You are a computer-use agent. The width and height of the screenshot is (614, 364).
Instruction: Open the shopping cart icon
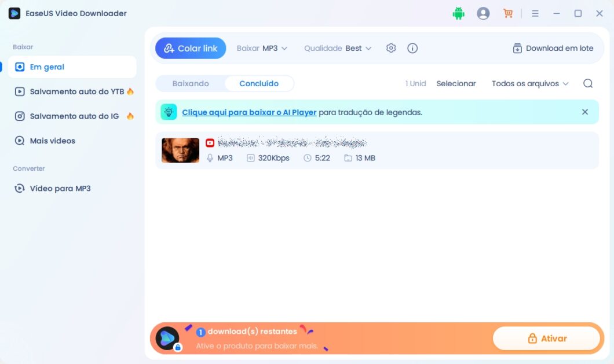[508, 13]
